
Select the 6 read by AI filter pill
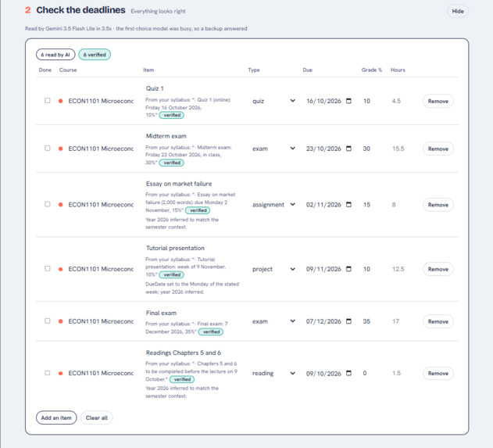(x=55, y=55)
